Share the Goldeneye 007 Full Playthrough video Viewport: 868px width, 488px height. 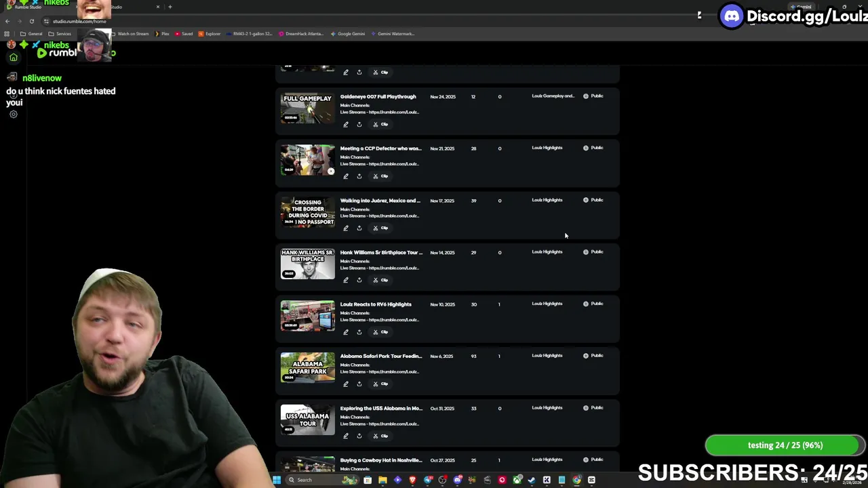(x=359, y=124)
